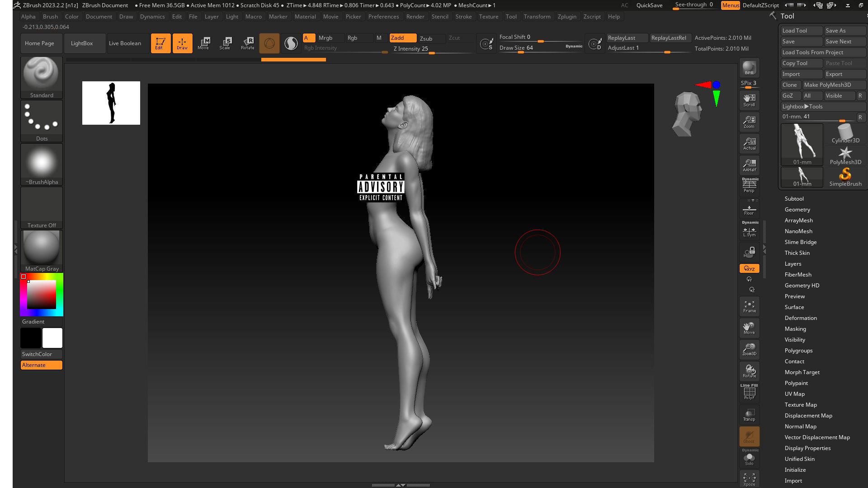
Task: Toggle Solo mode
Action: coord(749,457)
